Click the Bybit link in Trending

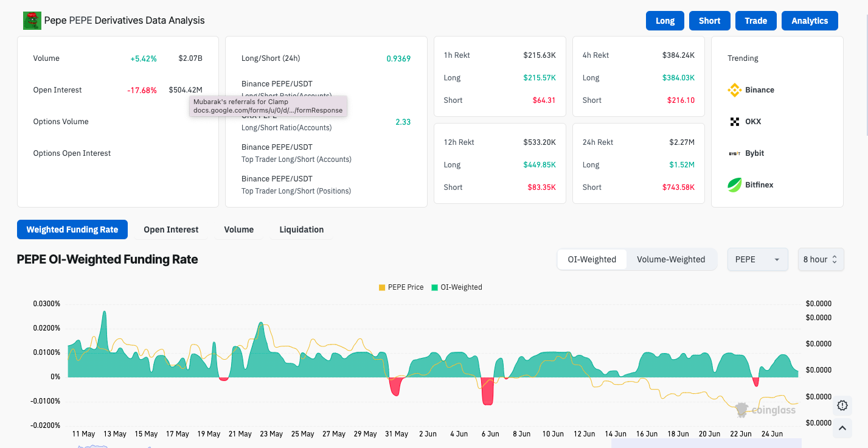click(755, 153)
